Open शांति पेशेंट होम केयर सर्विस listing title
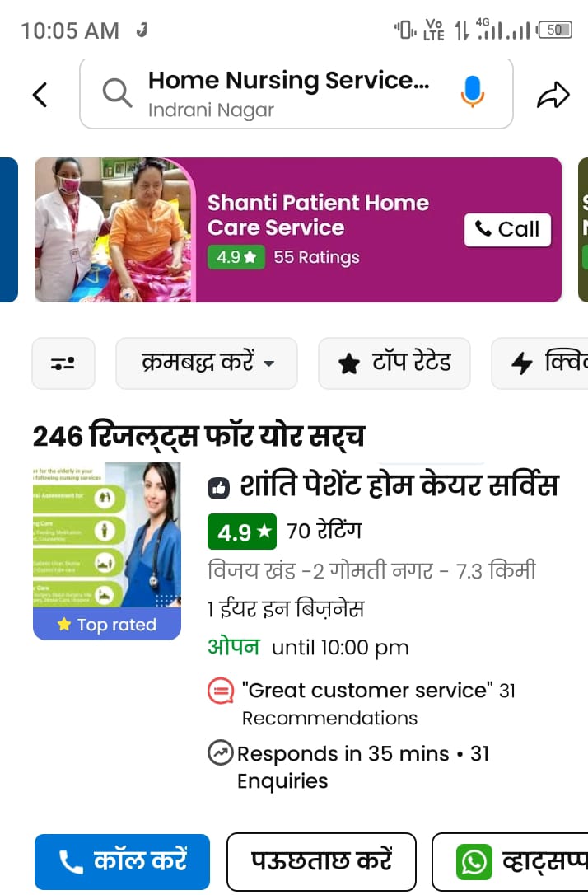Viewport: 588px width, 895px height. pyautogui.click(x=399, y=486)
